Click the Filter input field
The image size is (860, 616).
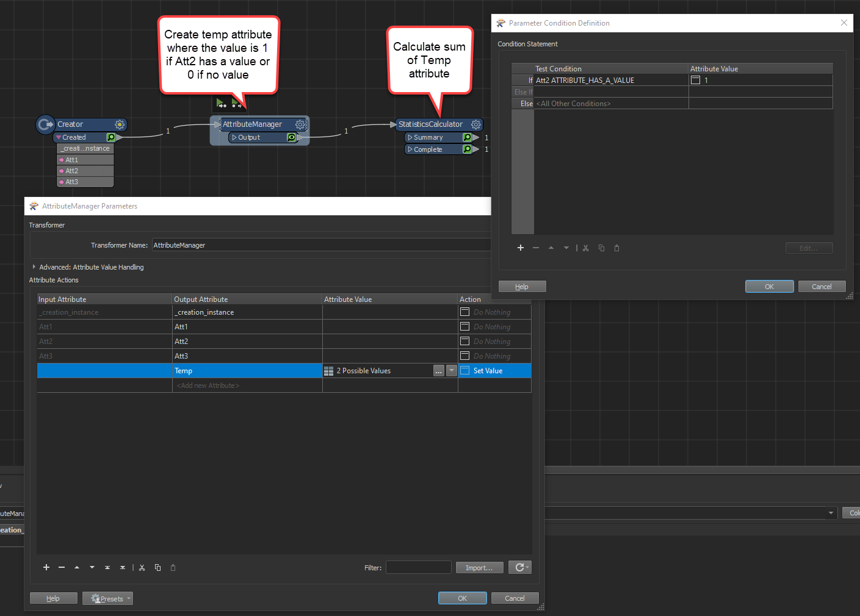[x=419, y=567]
